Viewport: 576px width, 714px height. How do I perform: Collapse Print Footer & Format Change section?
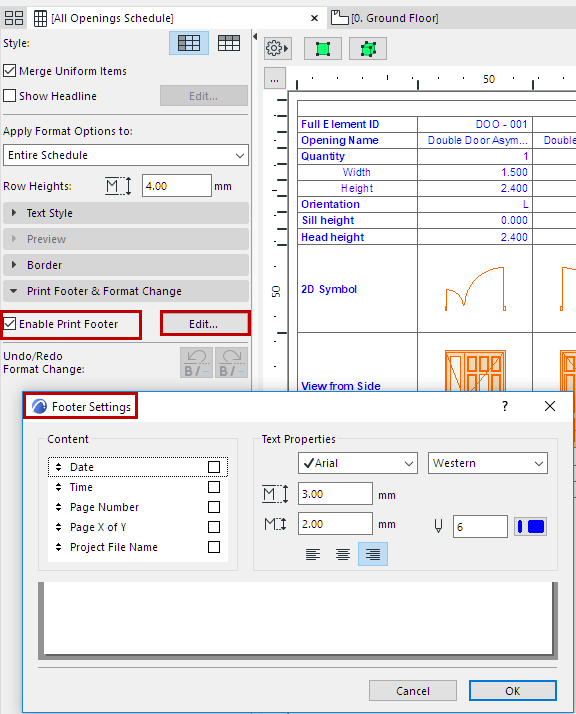click(x=126, y=291)
